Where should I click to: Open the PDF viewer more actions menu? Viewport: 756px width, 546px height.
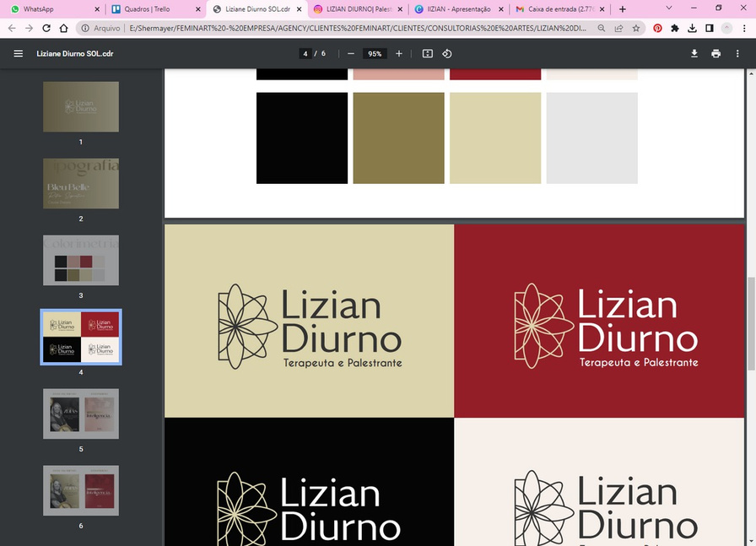click(x=738, y=53)
